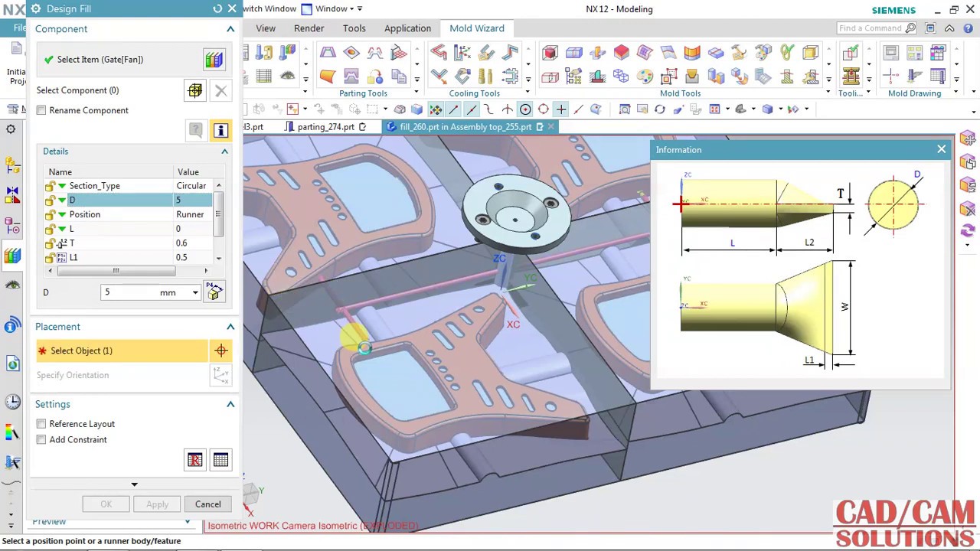The image size is (980, 551).
Task: Open the spreadsheet icon in Settings
Action: (220, 460)
